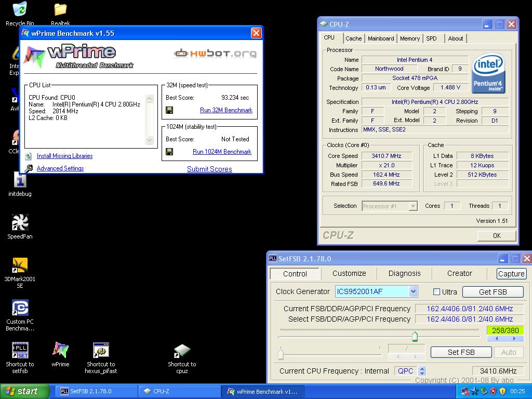Screen dimensions: 532x399
Task: Click the Intel Pentium 4 logo in CPU-Z
Action: (488, 73)
